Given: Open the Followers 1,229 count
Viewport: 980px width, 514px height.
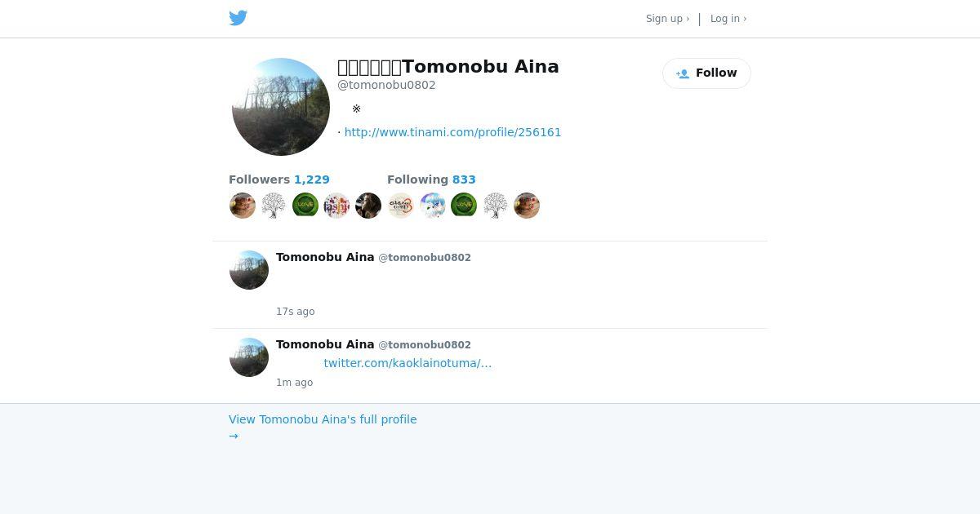Looking at the screenshot, I should (x=279, y=179).
